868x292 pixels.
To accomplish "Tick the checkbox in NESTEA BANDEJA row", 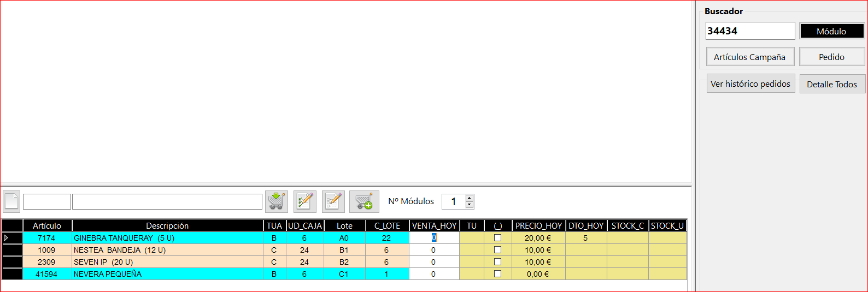I will 497,250.
